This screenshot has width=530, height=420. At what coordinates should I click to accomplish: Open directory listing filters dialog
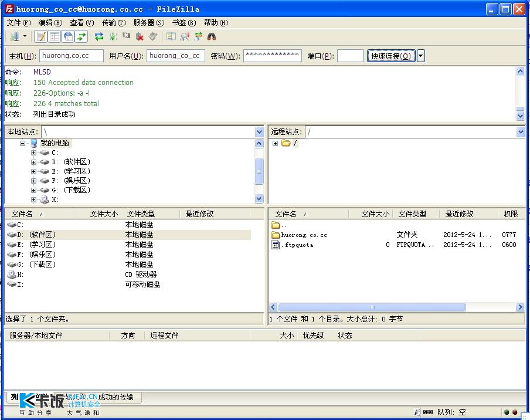[171, 36]
